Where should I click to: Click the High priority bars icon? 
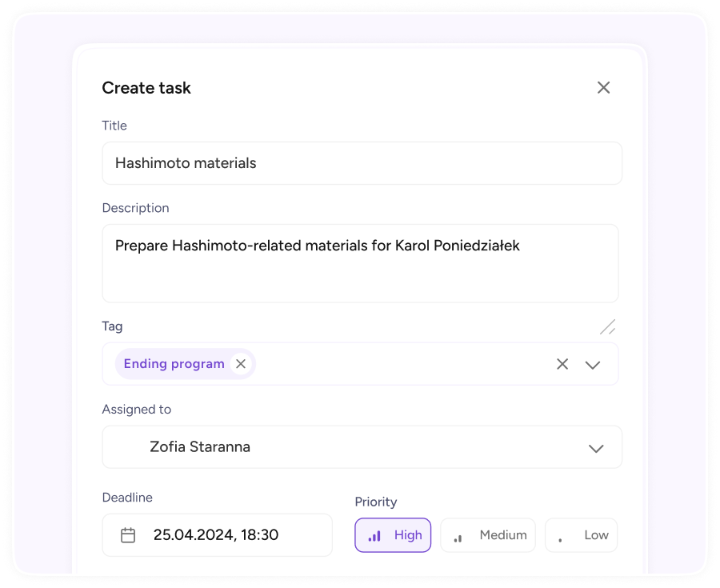(374, 536)
